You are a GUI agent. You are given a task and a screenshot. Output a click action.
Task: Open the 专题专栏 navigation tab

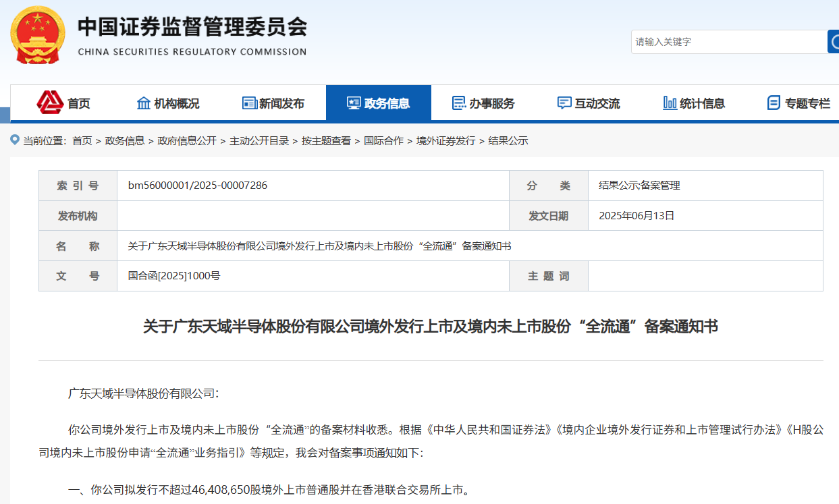[799, 103]
